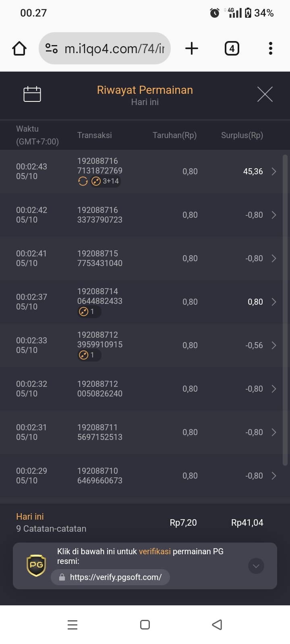Open Android recent apps menu button

click(72, 625)
